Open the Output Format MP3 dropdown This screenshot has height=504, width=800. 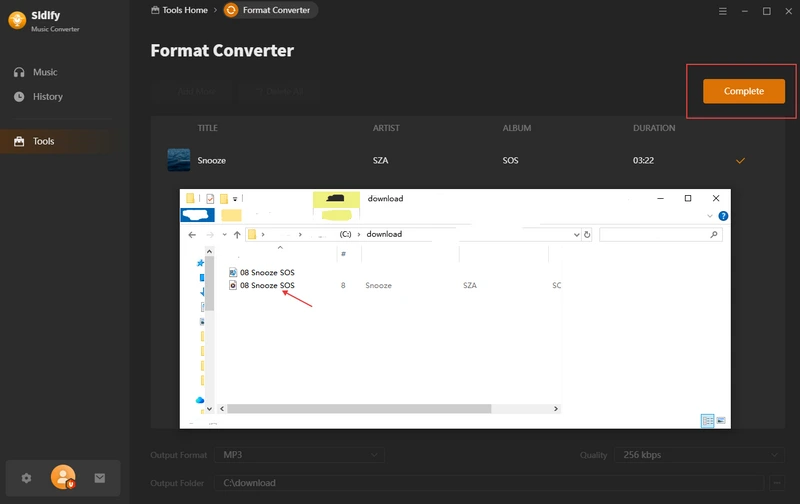(x=299, y=455)
